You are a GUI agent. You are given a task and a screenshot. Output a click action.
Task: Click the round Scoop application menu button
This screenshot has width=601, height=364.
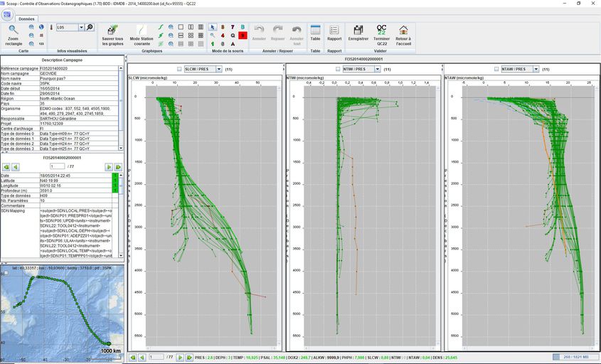(7, 15)
